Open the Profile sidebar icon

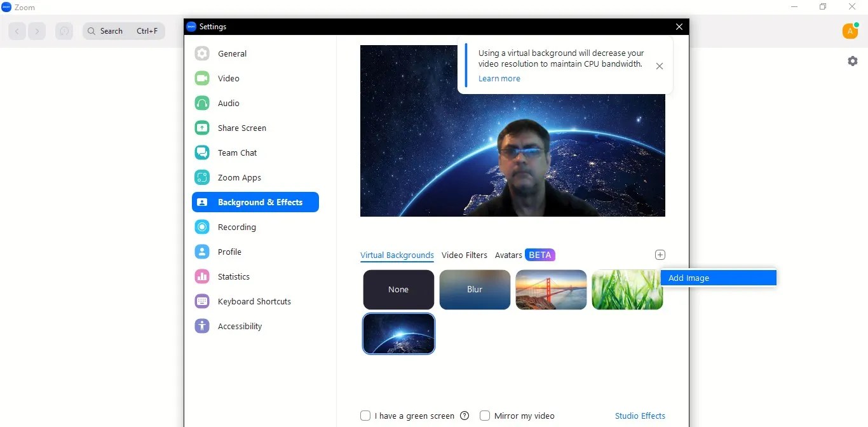[202, 252]
